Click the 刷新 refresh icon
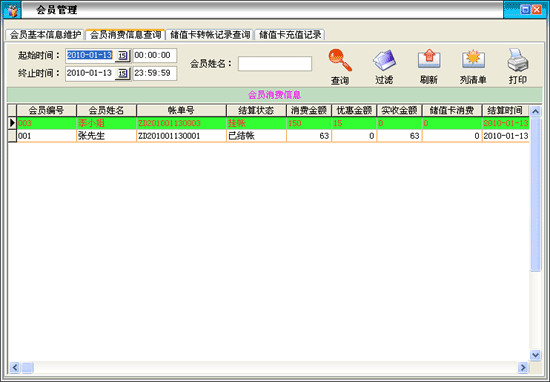 (429, 59)
